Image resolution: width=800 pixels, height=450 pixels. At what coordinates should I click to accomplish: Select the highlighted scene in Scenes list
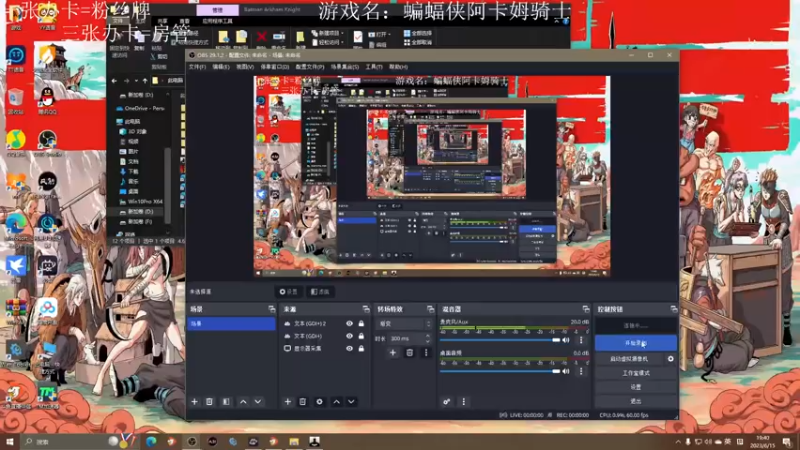pos(231,323)
